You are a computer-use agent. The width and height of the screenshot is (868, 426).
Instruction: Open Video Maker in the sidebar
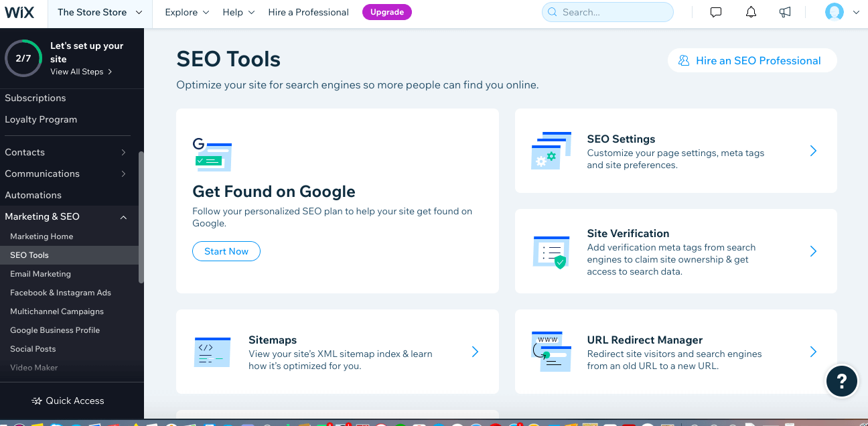[34, 368]
